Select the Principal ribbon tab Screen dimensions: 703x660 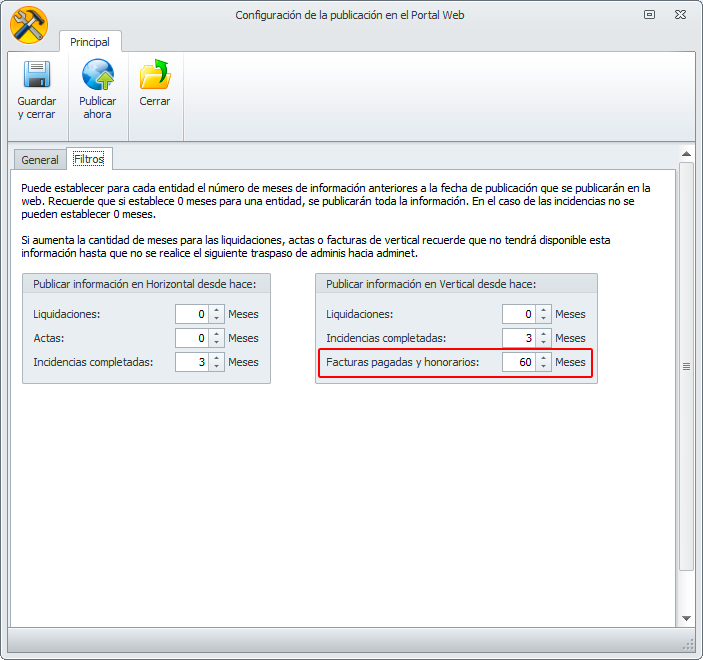coord(90,42)
